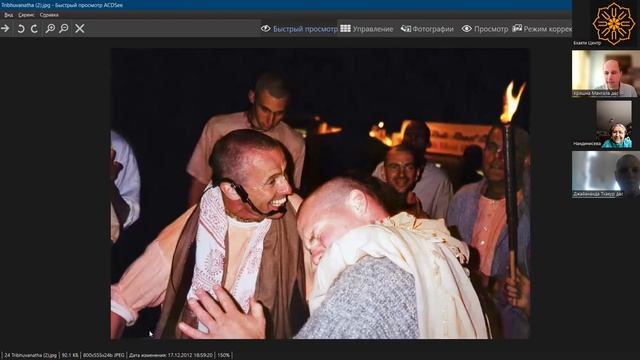This screenshot has width=640, height=360.
Task: Click the icon beside Режим коррекции
Action: 517,29
